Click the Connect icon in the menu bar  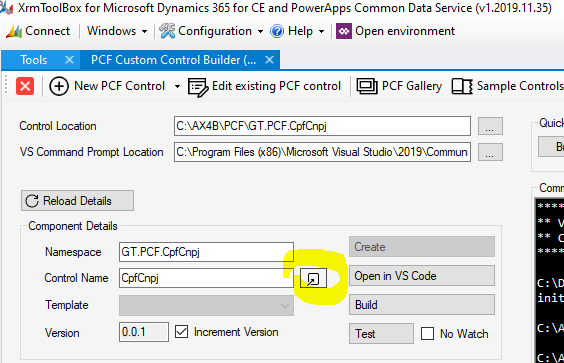(x=14, y=31)
